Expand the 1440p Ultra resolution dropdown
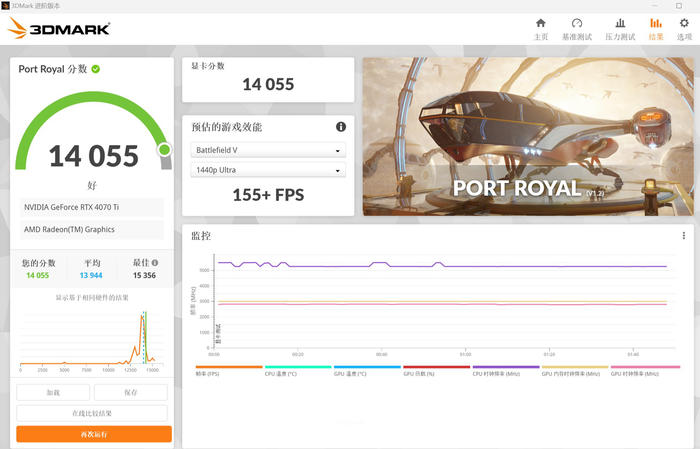This screenshot has width=700, height=449. (x=267, y=171)
